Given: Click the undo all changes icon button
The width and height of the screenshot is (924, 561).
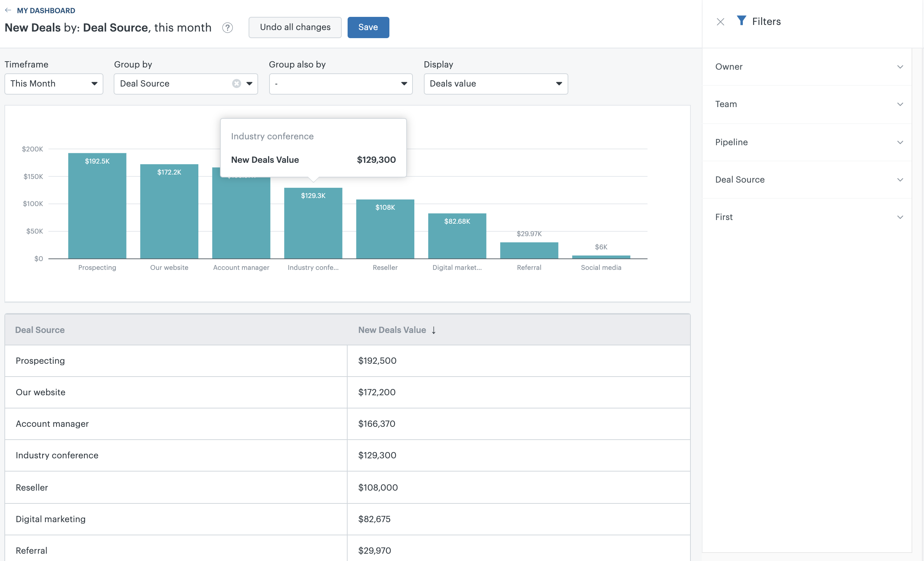Looking at the screenshot, I should click(294, 27).
